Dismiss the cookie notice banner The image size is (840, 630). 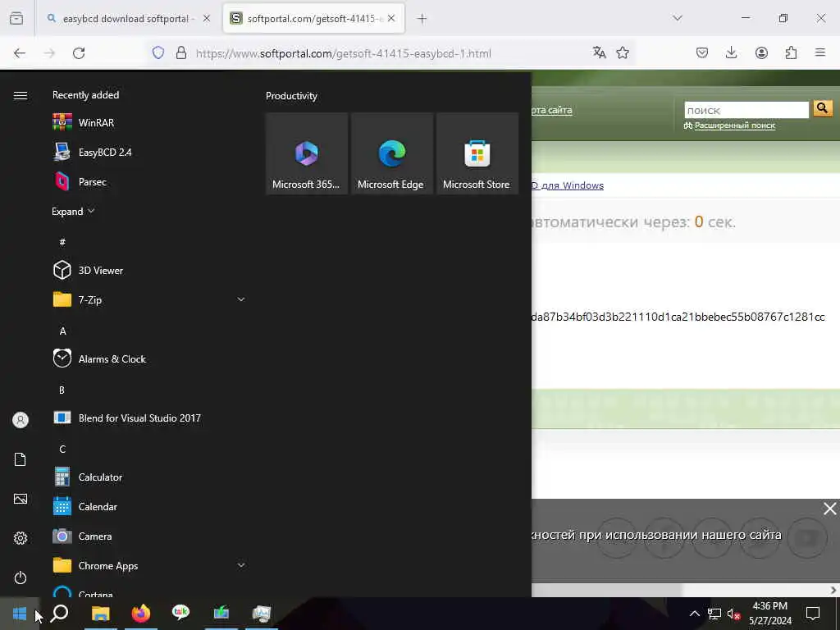[829, 509]
